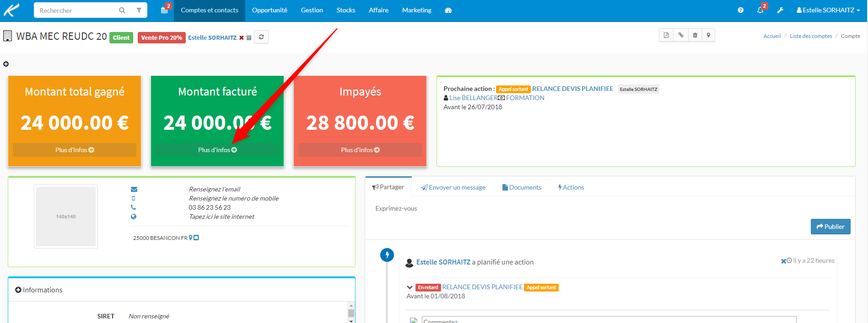The image size is (868, 323).
Task: Open the Gestion menu
Action: [x=312, y=10]
